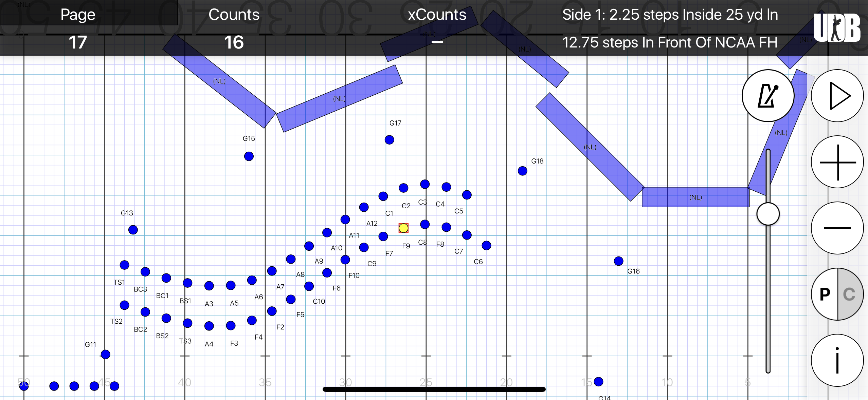Image resolution: width=868 pixels, height=400 pixels.
Task: Select performer dot G17
Action: click(389, 140)
